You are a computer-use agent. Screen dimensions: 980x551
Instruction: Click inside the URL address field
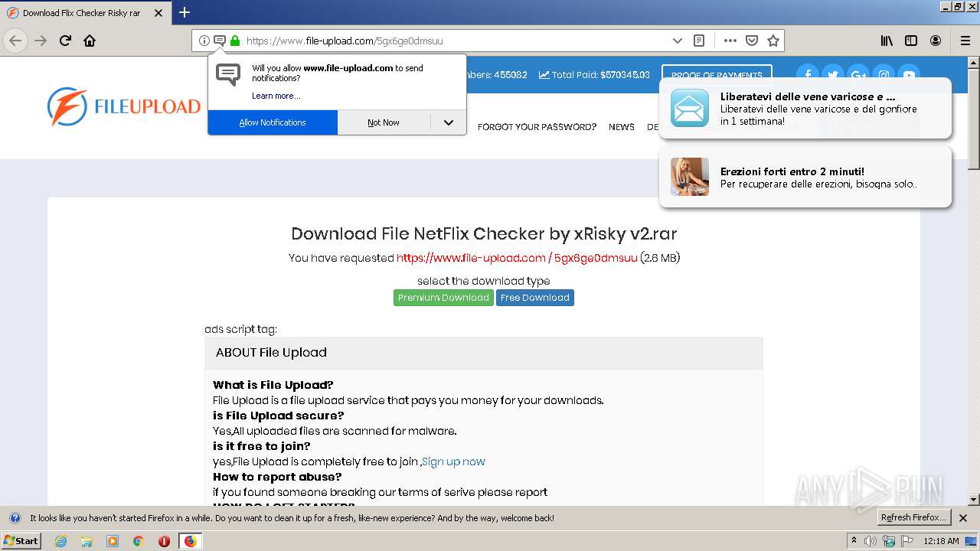coord(456,41)
